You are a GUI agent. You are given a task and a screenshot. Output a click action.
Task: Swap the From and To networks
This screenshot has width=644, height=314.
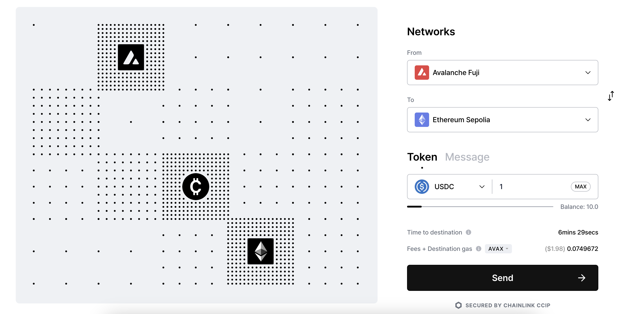(611, 96)
